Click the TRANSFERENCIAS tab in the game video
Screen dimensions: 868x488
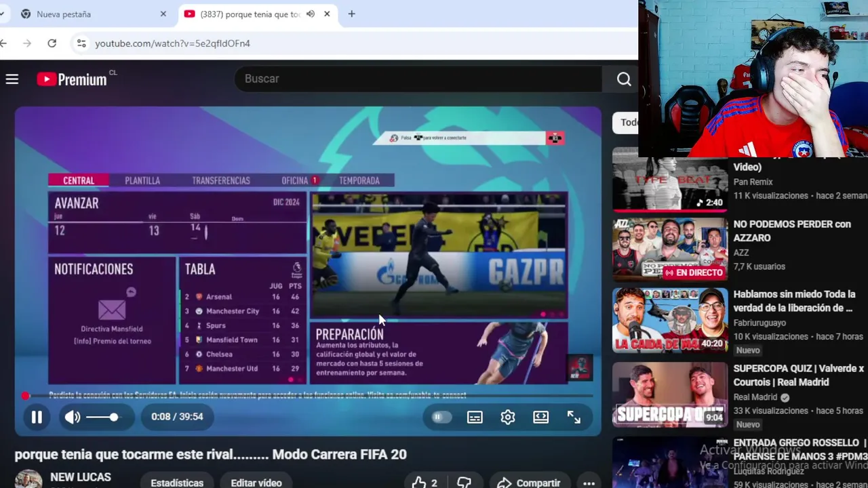[x=221, y=180]
